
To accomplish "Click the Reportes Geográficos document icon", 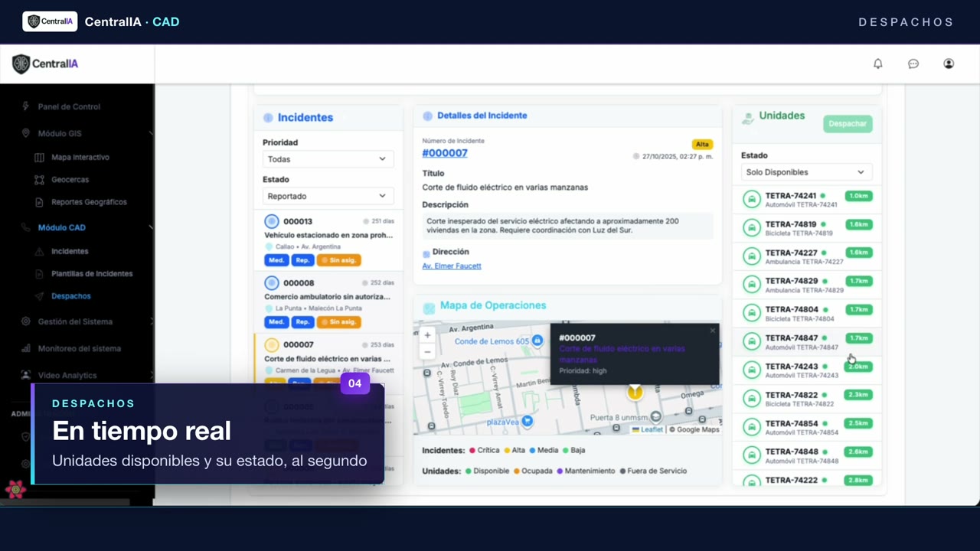I will 39,202.
